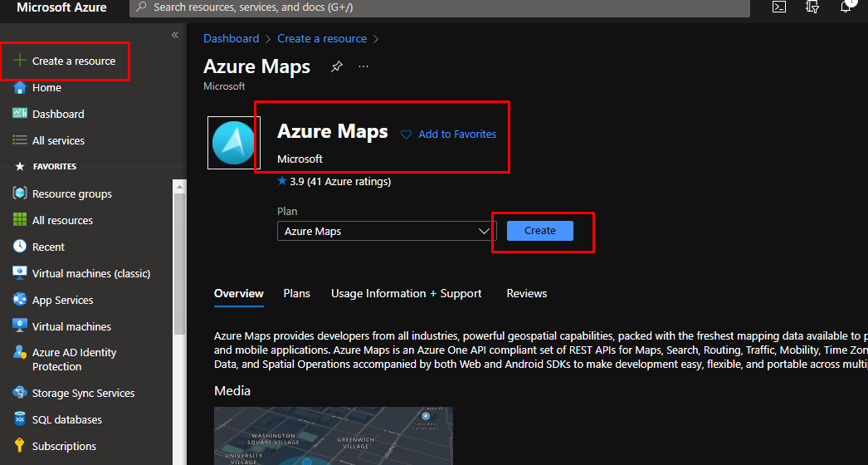Open App Services from favorites
The height and width of the screenshot is (465, 868).
62,301
